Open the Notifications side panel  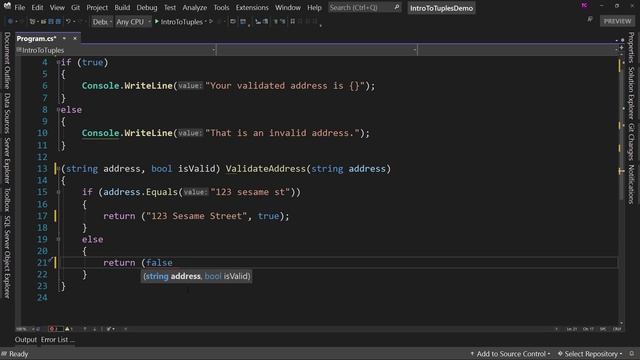(x=631, y=184)
